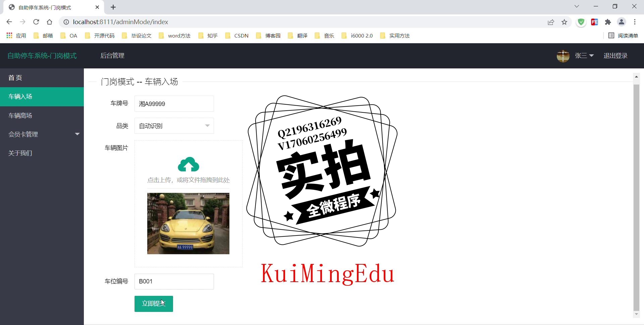Select 车辆入场 in the sidebar
Image resolution: width=644 pixels, height=325 pixels.
42,97
